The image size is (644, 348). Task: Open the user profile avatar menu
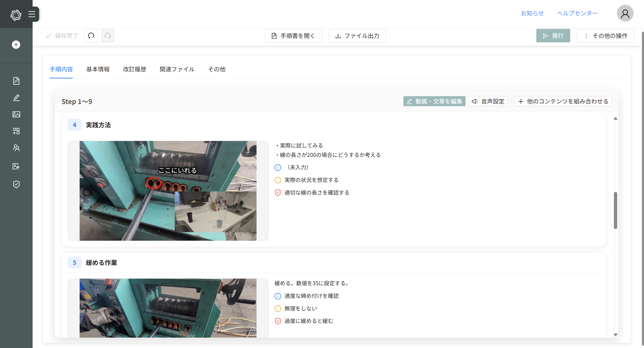[625, 13]
